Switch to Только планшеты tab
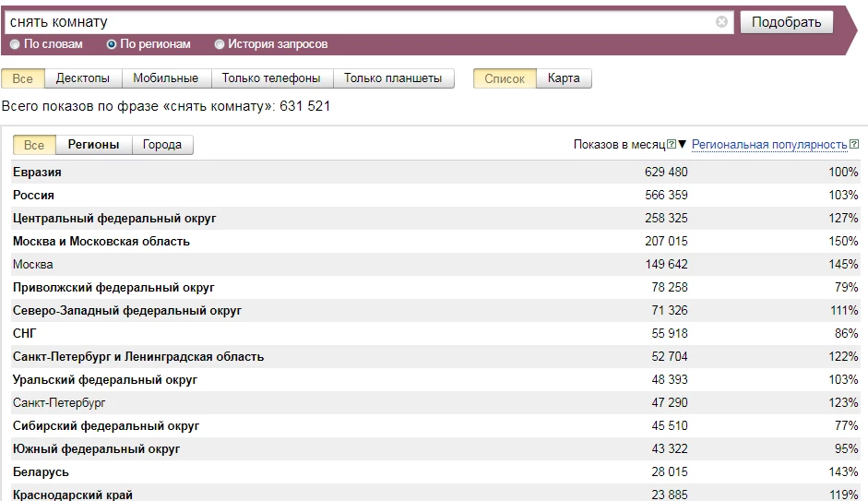Viewport: 868px width, 501px height. point(393,78)
